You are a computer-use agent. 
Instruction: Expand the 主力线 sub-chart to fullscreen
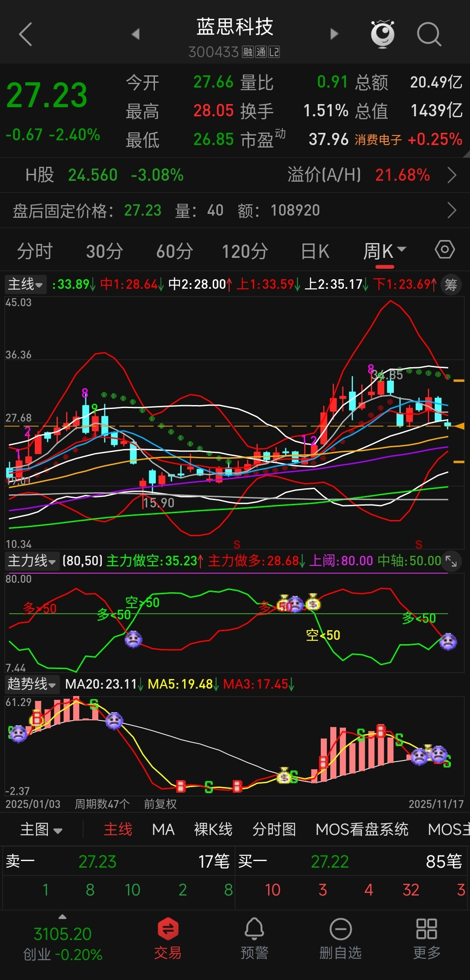[x=451, y=561]
